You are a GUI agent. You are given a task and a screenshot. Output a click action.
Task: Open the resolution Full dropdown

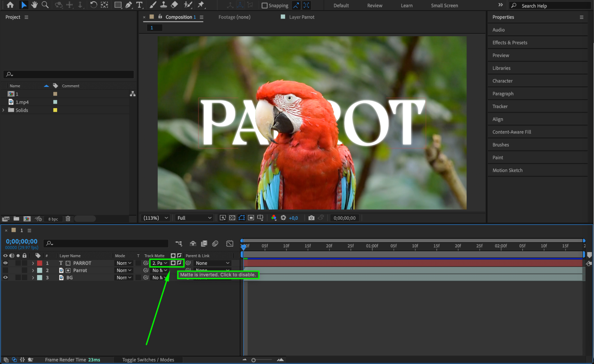[x=194, y=218]
